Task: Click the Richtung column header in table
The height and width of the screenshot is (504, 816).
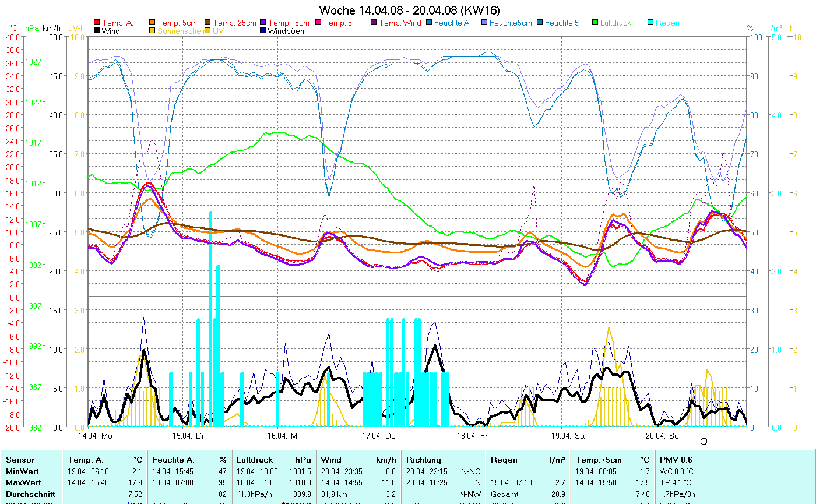Action: [424, 460]
